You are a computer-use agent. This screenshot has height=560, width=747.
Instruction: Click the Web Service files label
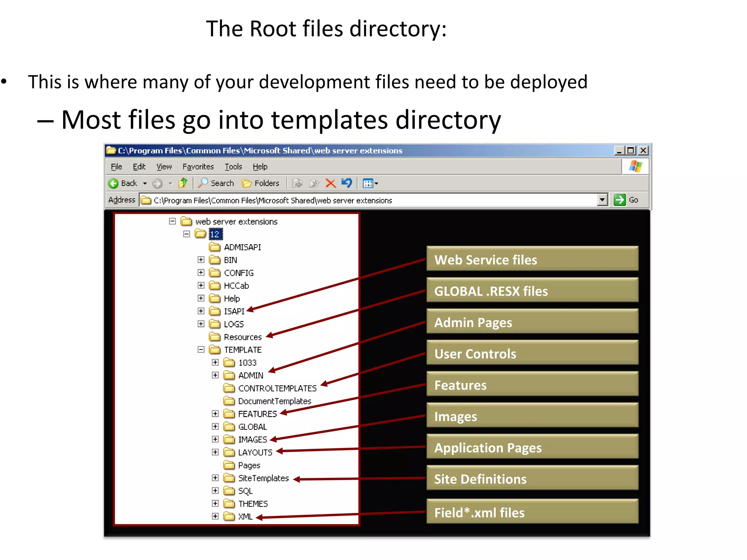(532, 258)
